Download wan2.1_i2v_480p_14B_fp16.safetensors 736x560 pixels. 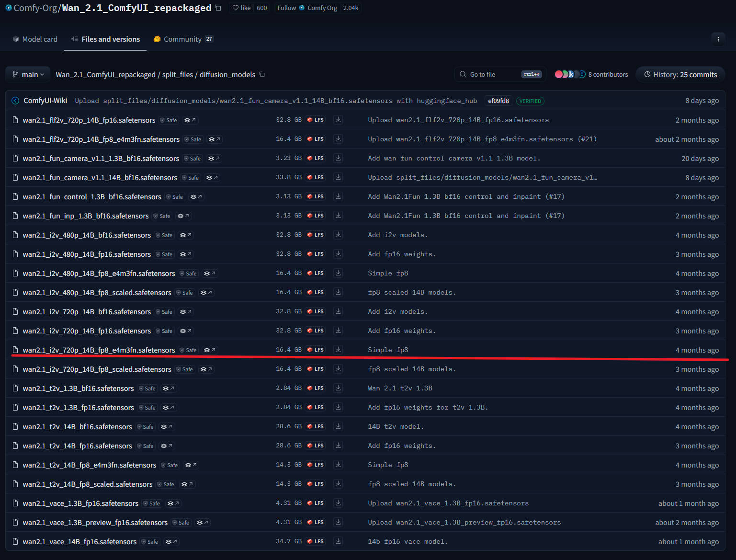(x=338, y=254)
